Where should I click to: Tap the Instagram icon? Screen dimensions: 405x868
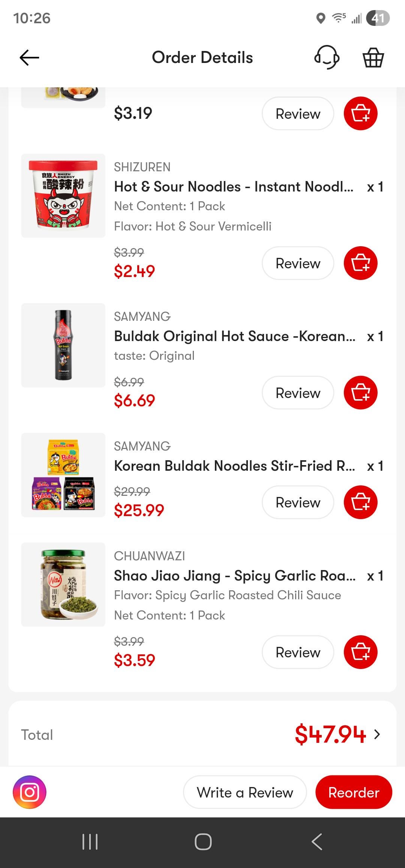(x=30, y=792)
